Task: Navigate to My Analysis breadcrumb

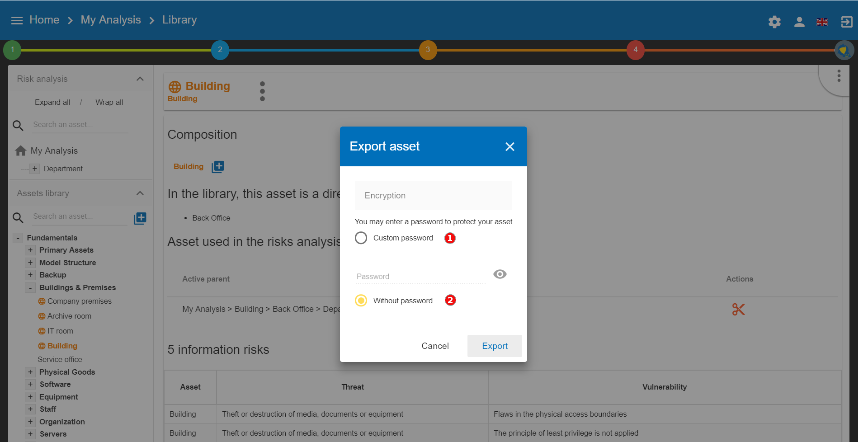Action: click(111, 19)
